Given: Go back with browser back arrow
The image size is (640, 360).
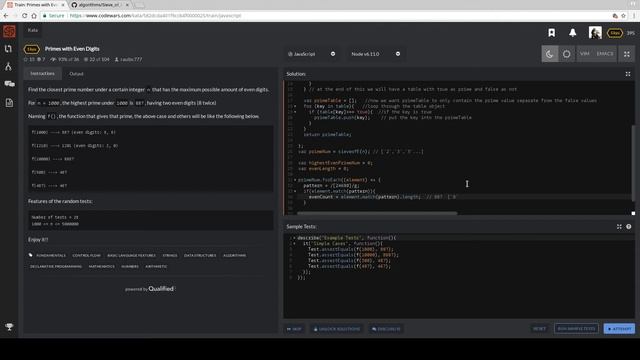Looking at the screenshot, I should click(6, 16).
